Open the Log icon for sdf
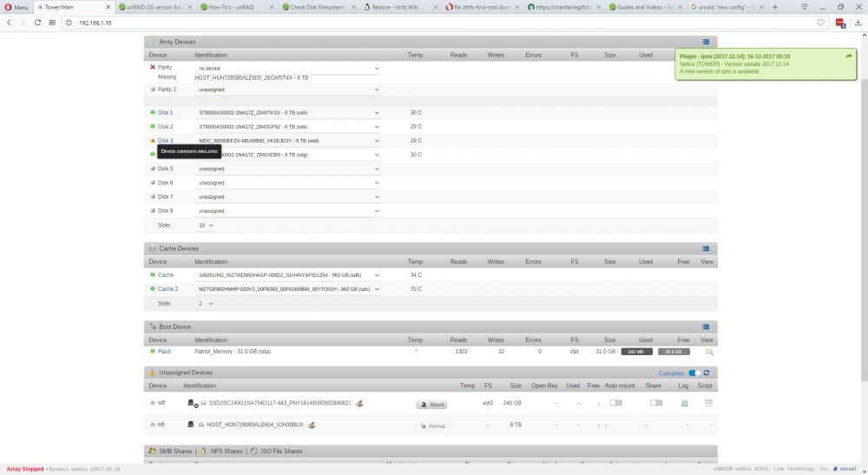The image size is (868, 475). pos(685,403)
